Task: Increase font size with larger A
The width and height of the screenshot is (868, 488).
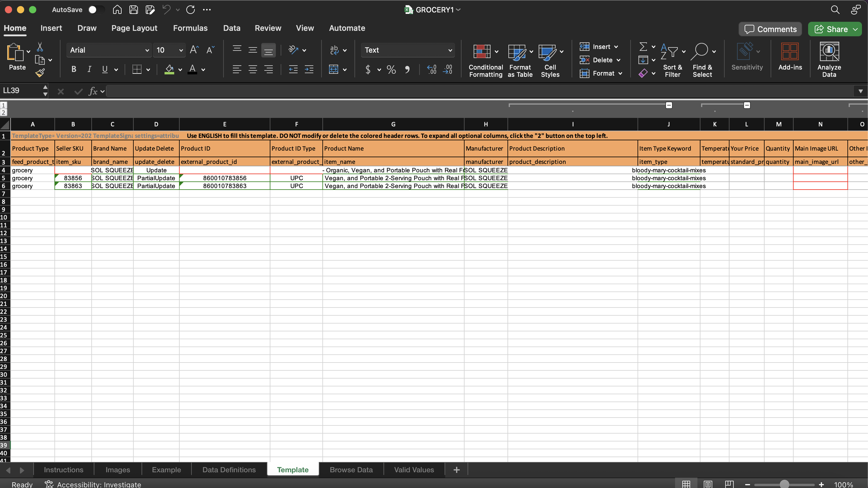Action: coord(194,50)
